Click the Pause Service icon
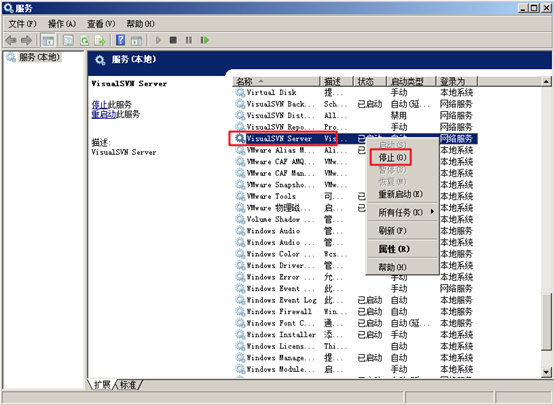 189,40
